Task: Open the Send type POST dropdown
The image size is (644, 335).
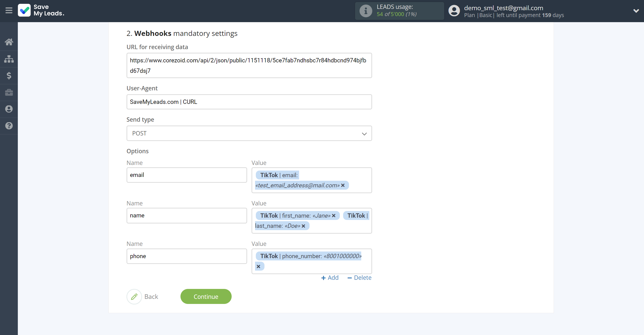Action: click(x=249, y=133)
